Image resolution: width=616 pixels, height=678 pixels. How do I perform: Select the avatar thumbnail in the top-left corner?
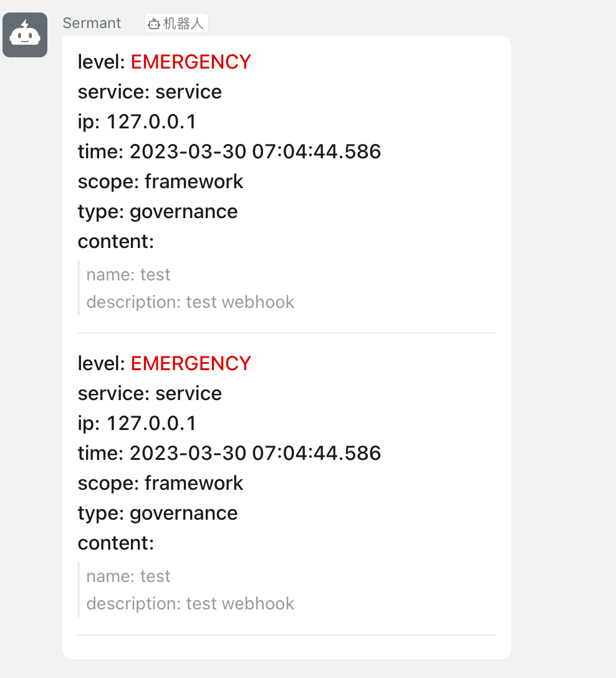[x=25, y=35]
